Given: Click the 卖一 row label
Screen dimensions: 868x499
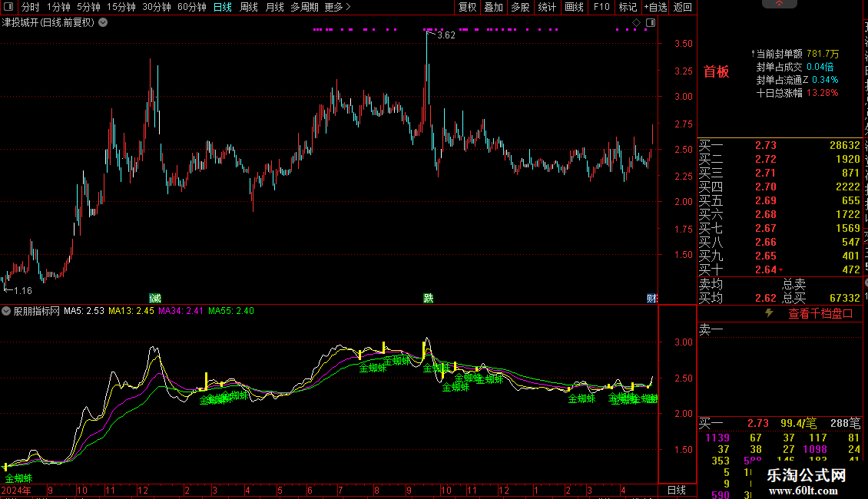Looking at the screenshot, I should coord(711,330).
